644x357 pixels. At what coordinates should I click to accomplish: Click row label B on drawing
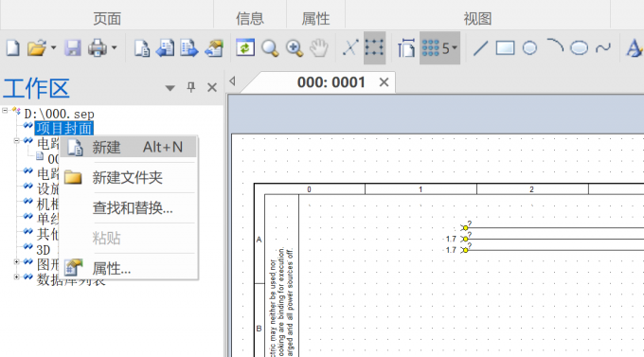(x=259, y=329)
